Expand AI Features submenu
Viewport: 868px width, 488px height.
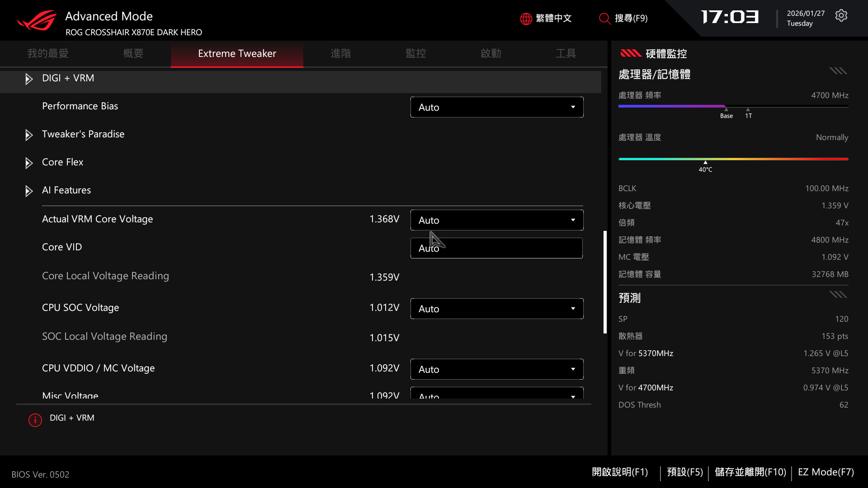(x=29, y=191)
